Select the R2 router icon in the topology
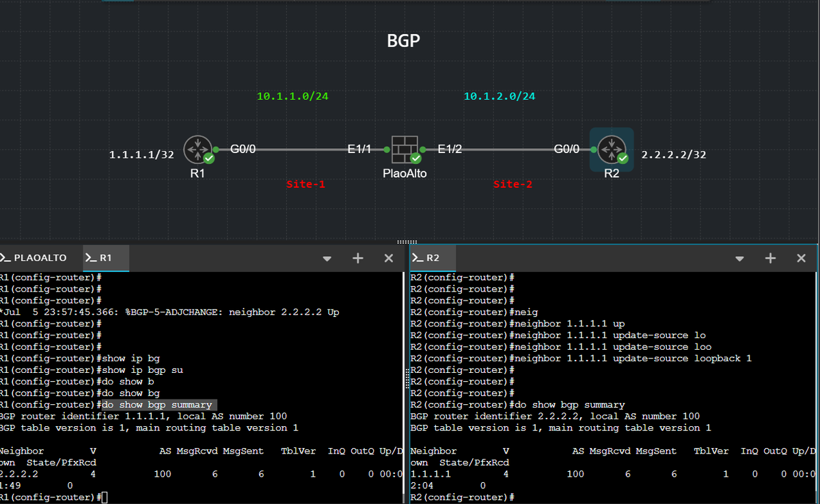Screen dimensions: 820x504 [x=612, y=148]
